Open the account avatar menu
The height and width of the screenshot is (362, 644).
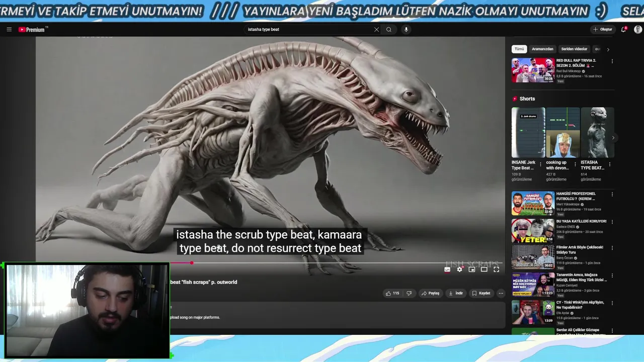638,30
